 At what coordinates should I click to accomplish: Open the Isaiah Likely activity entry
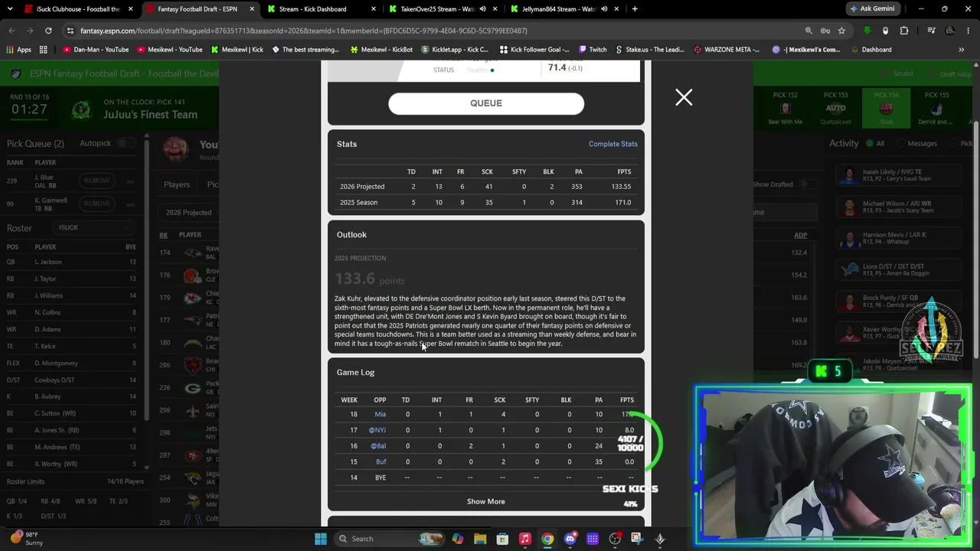pyautogui.click(x=900, y=175)
